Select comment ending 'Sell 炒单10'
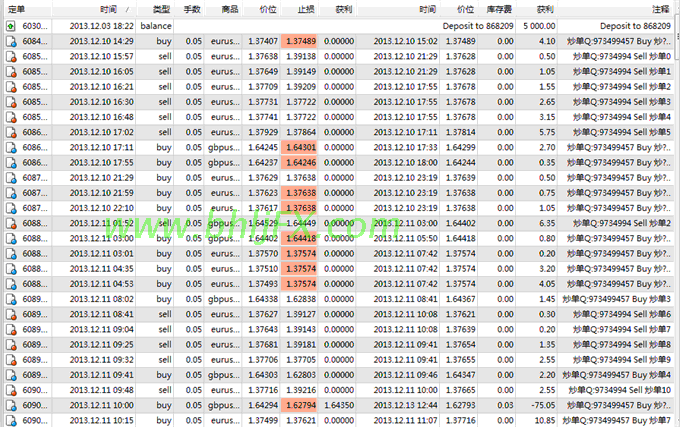680x427 pixels. click(x=619, y=390)
